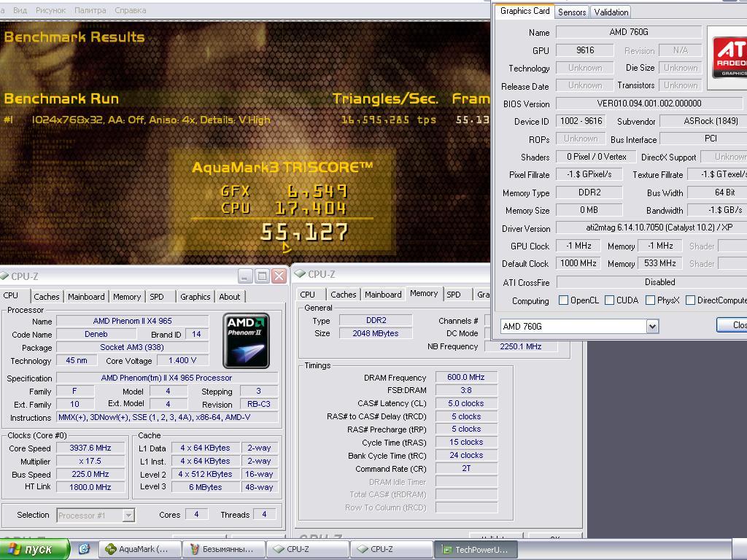Image resolution: width=747 pixels, height=560 pixels.
Task: Click Bus Speed value 225.0 MHz
Action: 90,474
